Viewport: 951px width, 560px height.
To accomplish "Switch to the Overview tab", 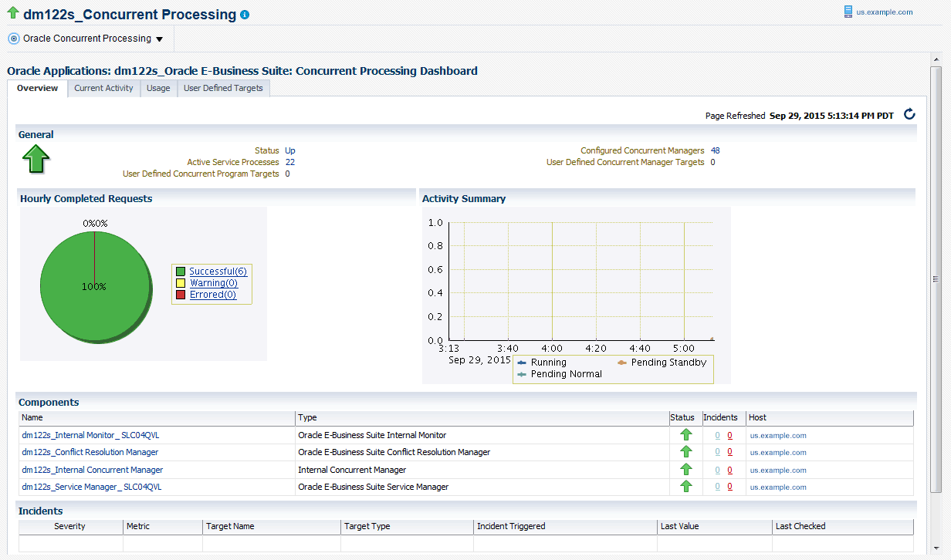I will 38,88.
